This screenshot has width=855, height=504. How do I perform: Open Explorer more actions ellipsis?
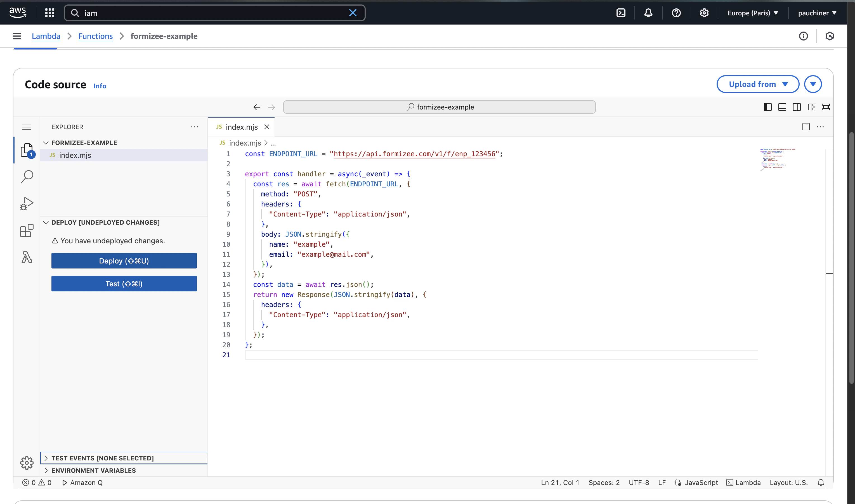click(x=194, y=127)
